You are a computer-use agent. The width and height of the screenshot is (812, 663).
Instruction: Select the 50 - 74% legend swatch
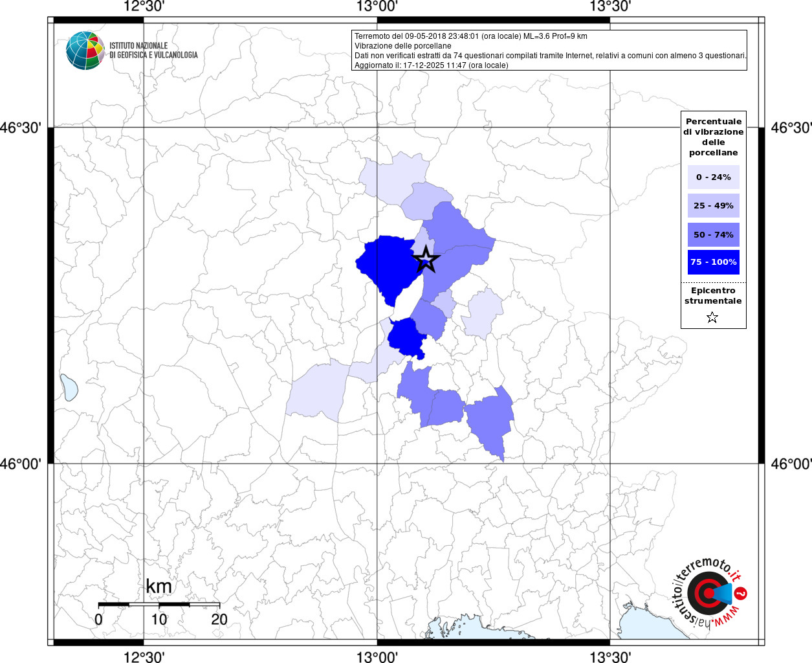714,234
